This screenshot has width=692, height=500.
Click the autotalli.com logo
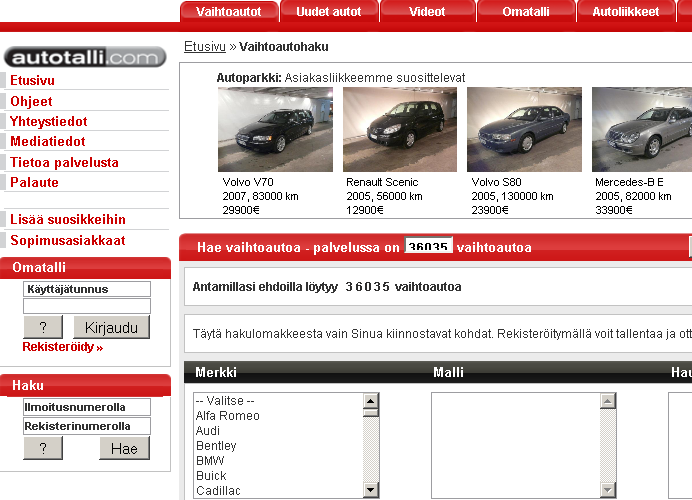[85, 57]
